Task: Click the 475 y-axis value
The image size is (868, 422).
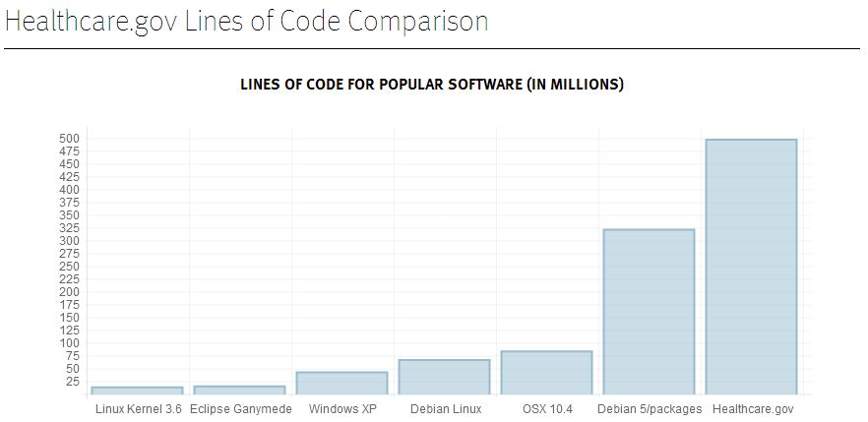Action: tap(70, 151)
